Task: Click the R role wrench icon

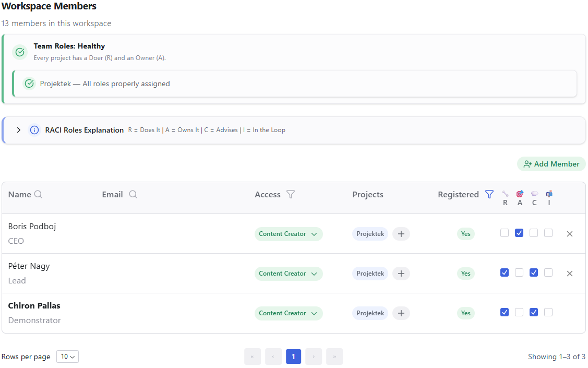Action: click(x=505, y=194)
